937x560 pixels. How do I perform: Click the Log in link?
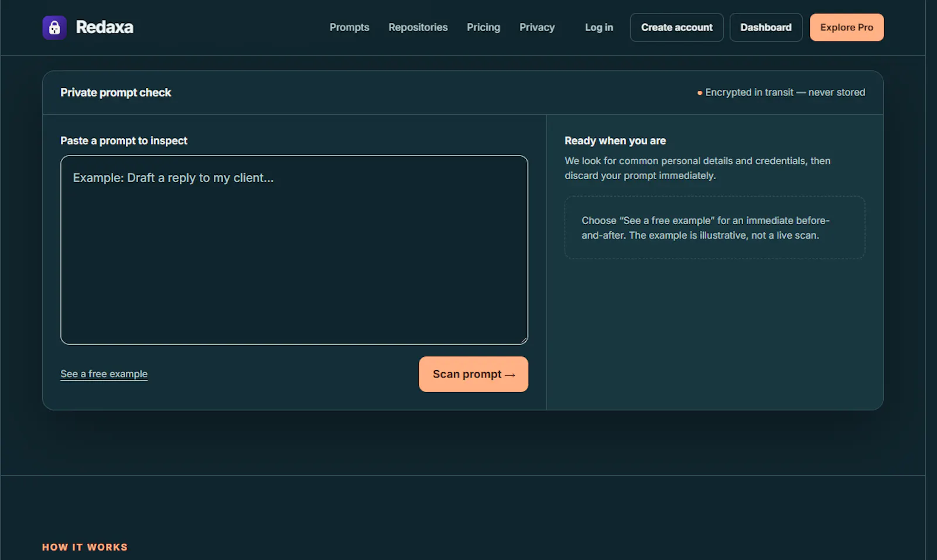(x=599, y=28)
